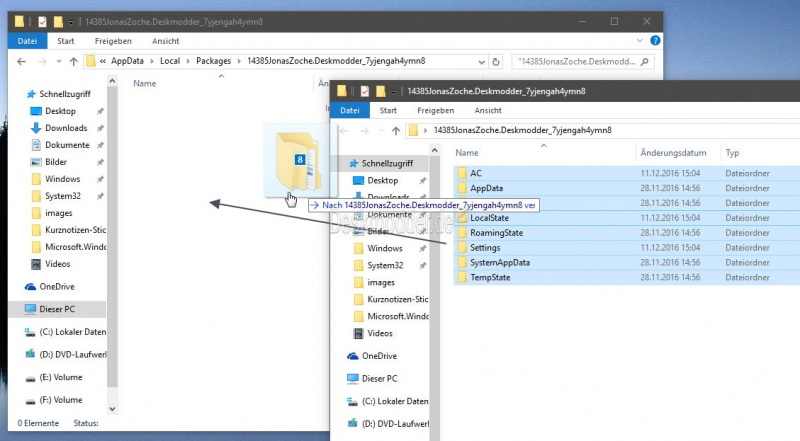
Task: Click breadcrumb chevron before folder name in front window
Action: pos(426,130)
